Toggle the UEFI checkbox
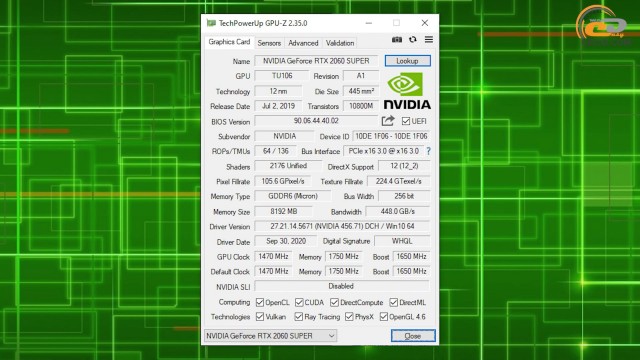 tap(406, 121)
